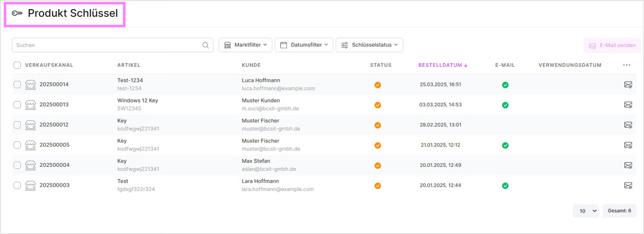Click the search magnifier icon
Image resolution: width=644 pixels, height=234 pixels.
point(205,45)
